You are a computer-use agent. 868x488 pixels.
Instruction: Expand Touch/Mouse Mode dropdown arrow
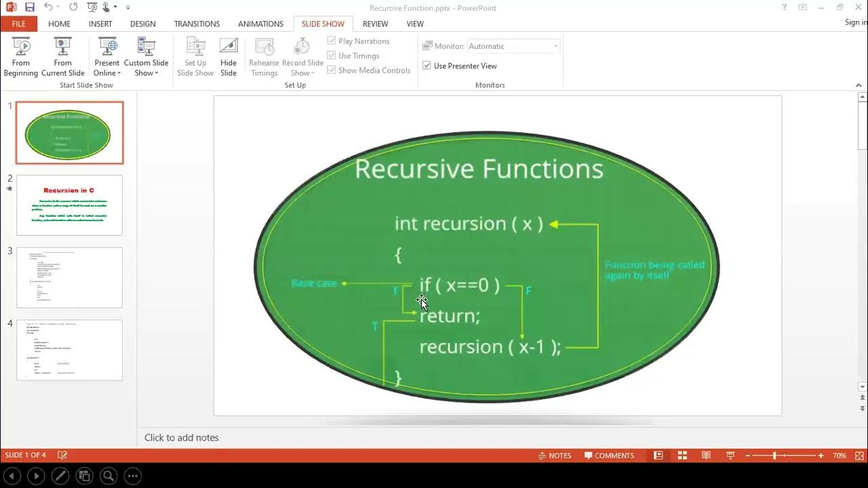pos(115,7)
